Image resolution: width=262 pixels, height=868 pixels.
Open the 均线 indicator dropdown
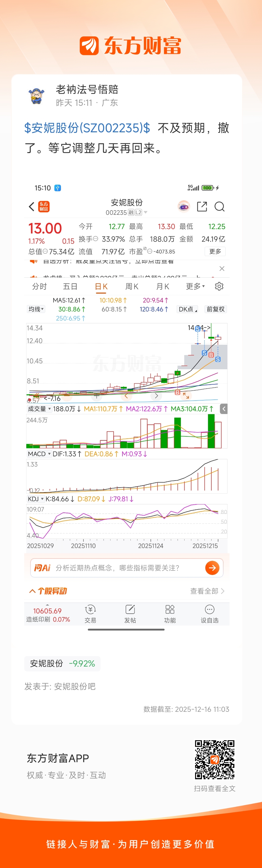tap(36, 309)
